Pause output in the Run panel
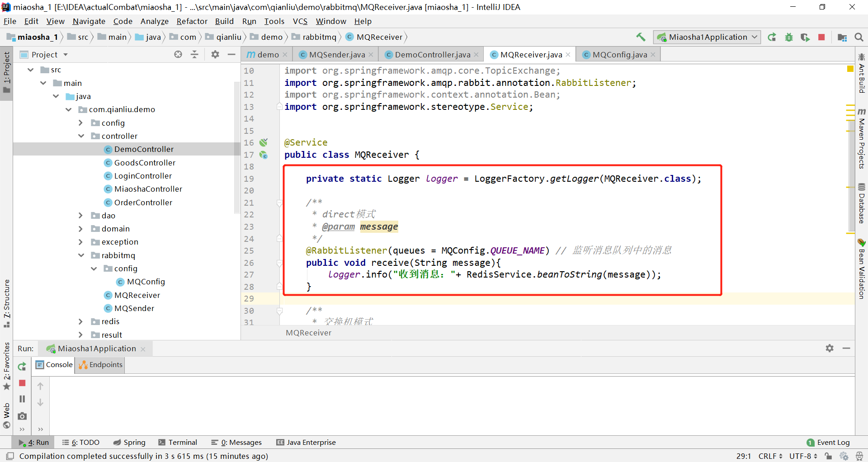This screenshot has width=868, height=462. 22,399
